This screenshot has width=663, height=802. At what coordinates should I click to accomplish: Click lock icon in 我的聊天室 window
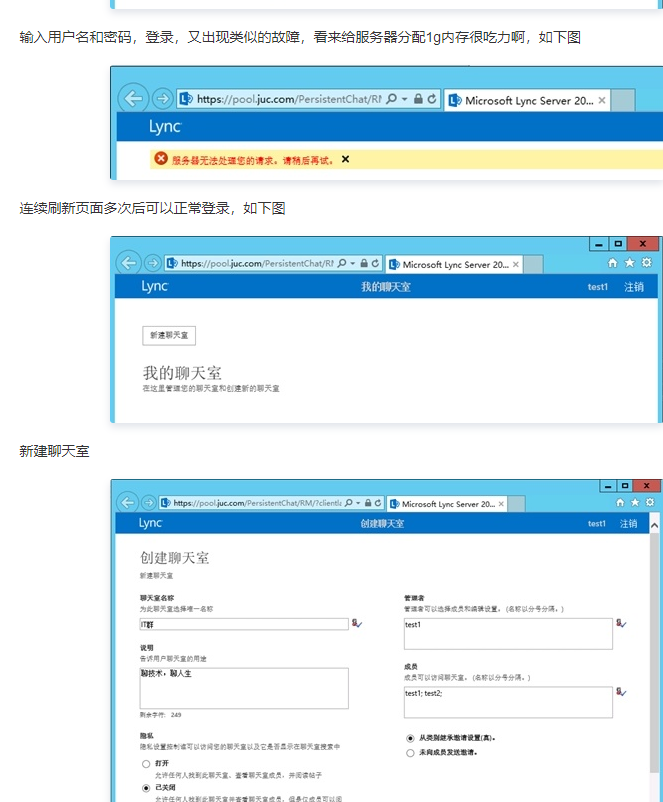364,263
